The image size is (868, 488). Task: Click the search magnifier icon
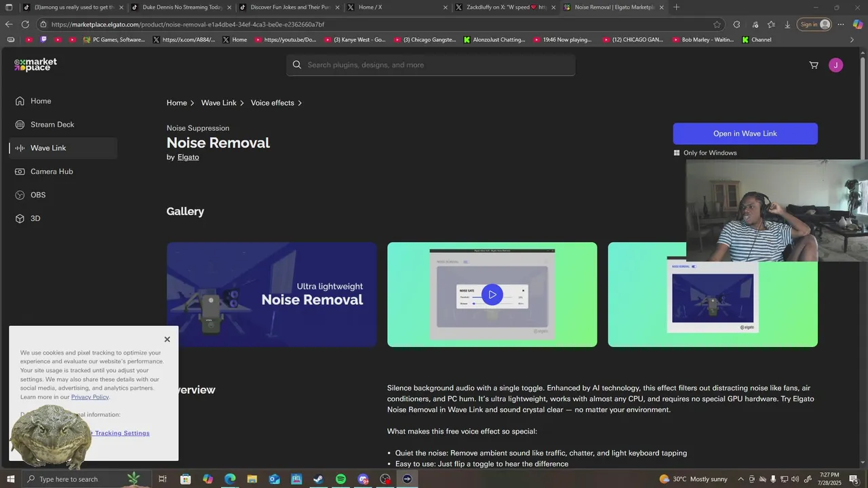coord(297,65)
